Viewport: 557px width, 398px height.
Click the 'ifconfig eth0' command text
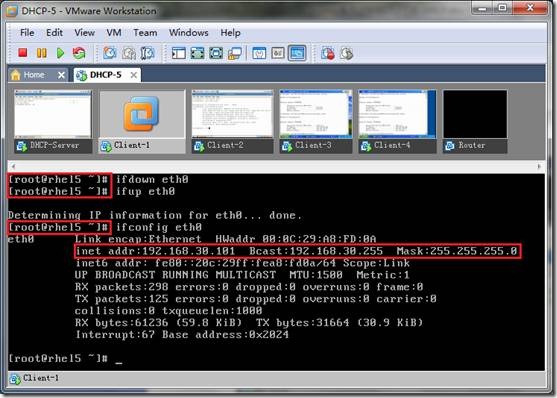pos(159,227)
